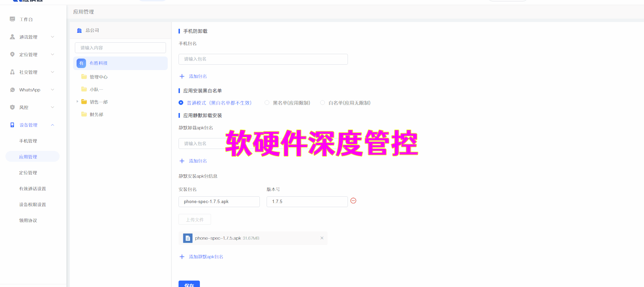Click the red remove-package minus icon
Image resolution: width=644 pixels, height=287 pixels.
point(353,201)
